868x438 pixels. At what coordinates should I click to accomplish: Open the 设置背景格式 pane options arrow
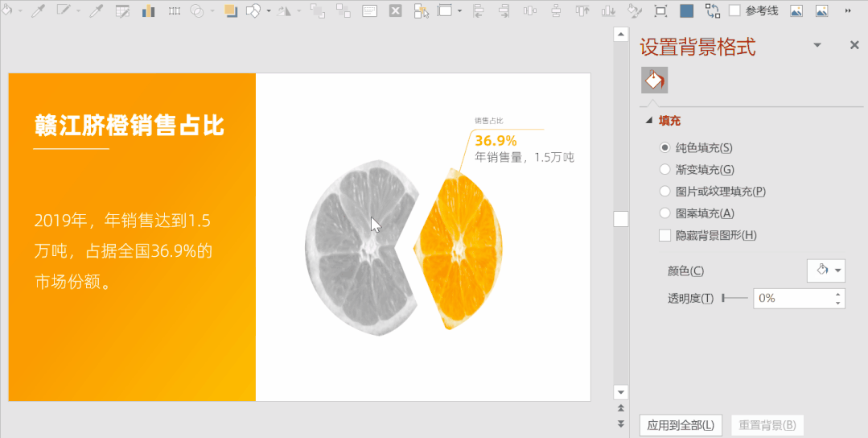coord(817,45)
